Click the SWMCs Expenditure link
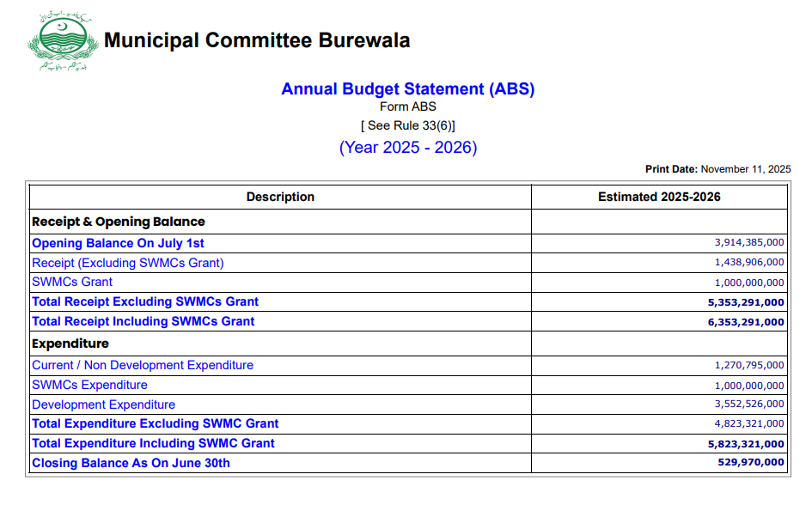This screenshot has width=812, height=523. 89,385
